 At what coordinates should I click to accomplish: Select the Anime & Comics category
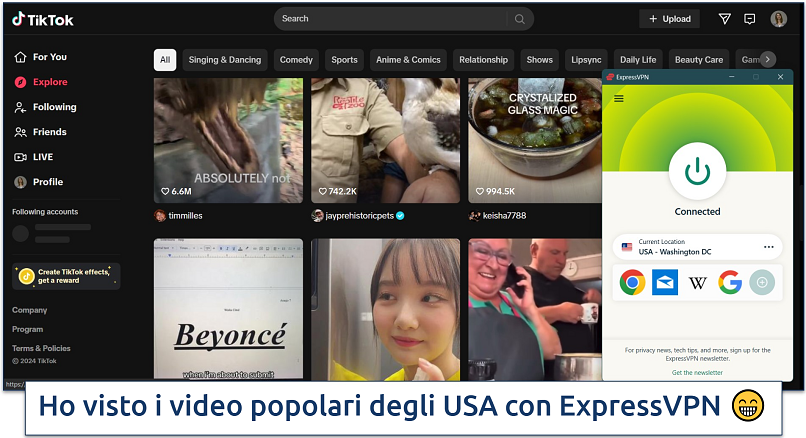point(408,60)
